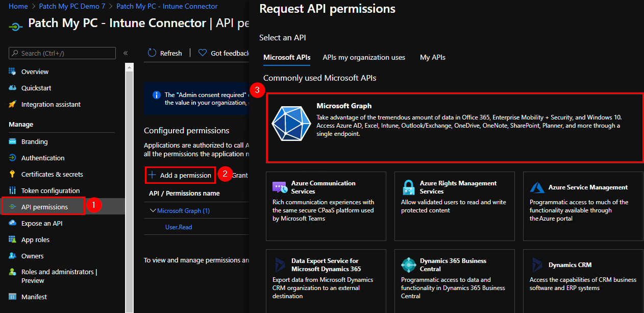Click the Refresh button label

click(171, 53)
